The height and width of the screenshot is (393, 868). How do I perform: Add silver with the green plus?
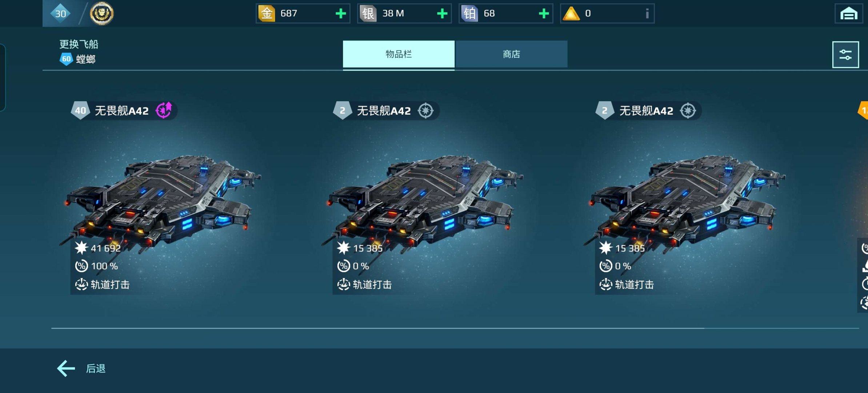point(442,13)
